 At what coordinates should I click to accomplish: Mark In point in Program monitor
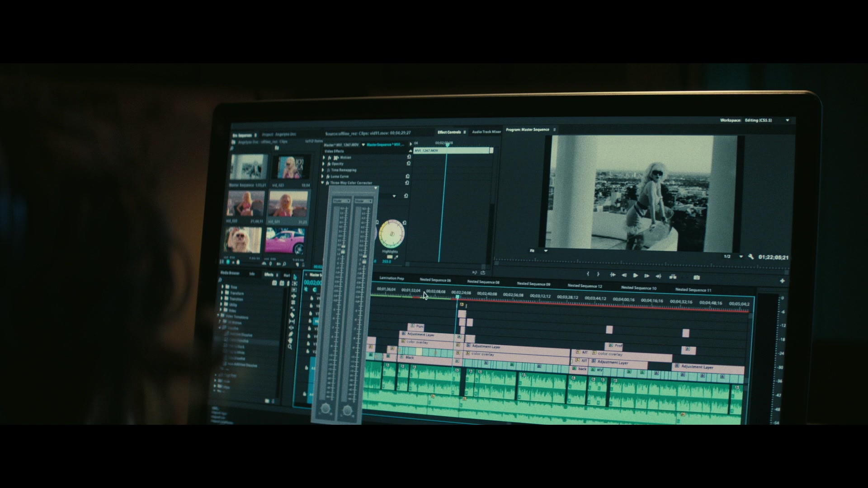[588, 274]
